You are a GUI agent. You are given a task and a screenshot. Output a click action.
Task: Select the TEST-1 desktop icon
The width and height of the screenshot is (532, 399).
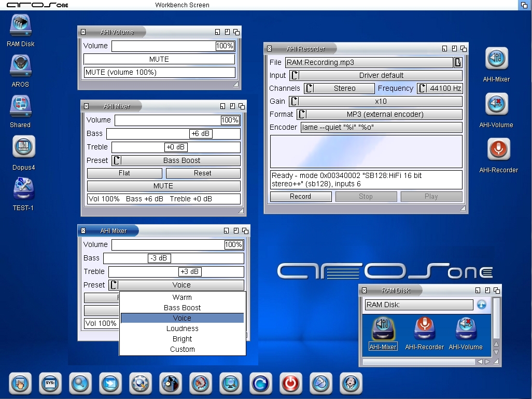pos(24,189)
